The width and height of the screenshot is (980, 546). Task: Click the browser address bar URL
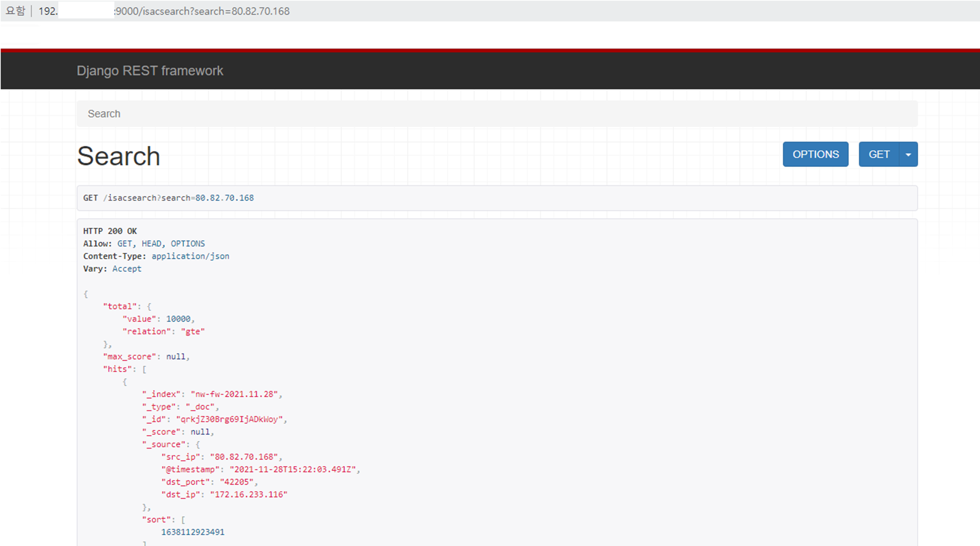[202, 11]
